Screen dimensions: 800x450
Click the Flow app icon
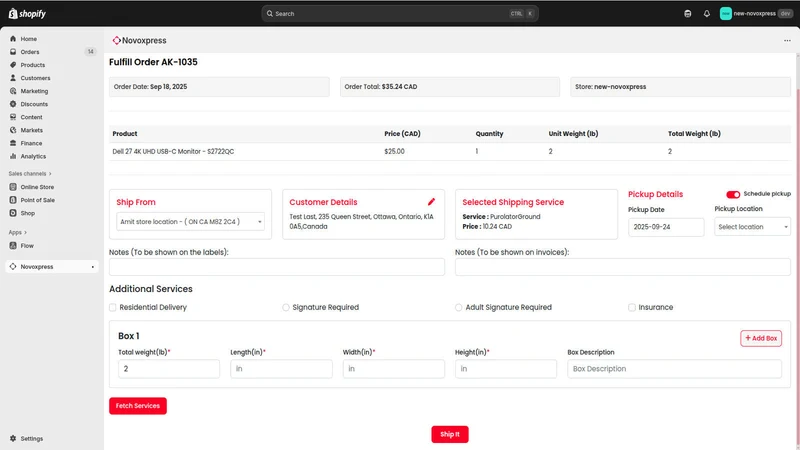tap(13, 245)
